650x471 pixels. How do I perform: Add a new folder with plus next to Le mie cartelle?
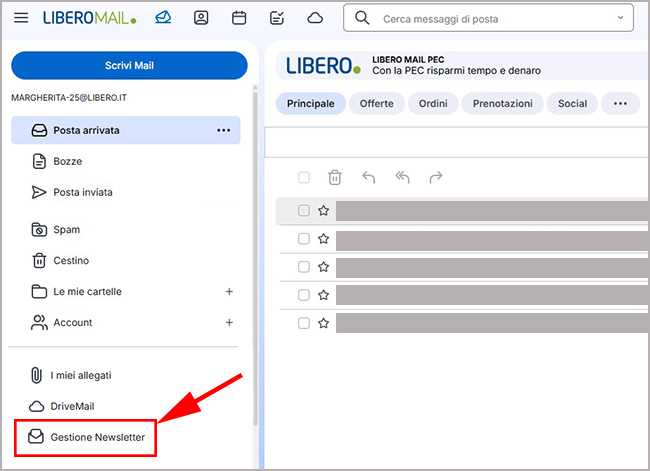[x=229, y=291]
